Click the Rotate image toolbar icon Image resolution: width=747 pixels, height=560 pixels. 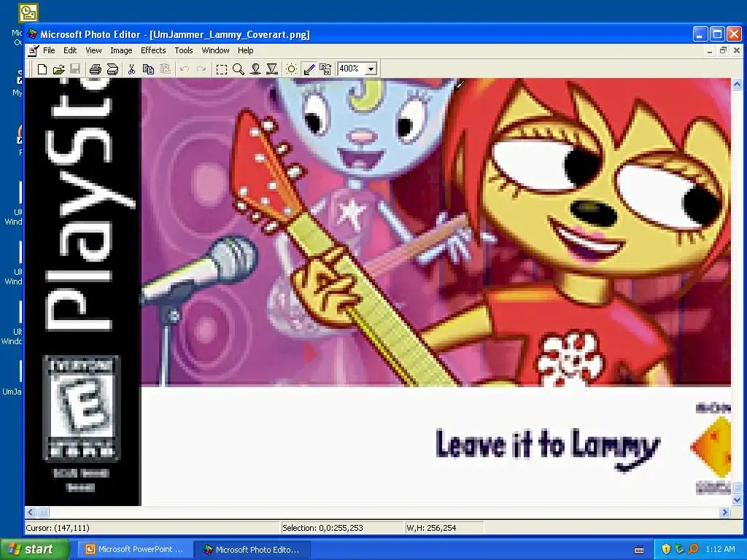(x=325, y=69)
